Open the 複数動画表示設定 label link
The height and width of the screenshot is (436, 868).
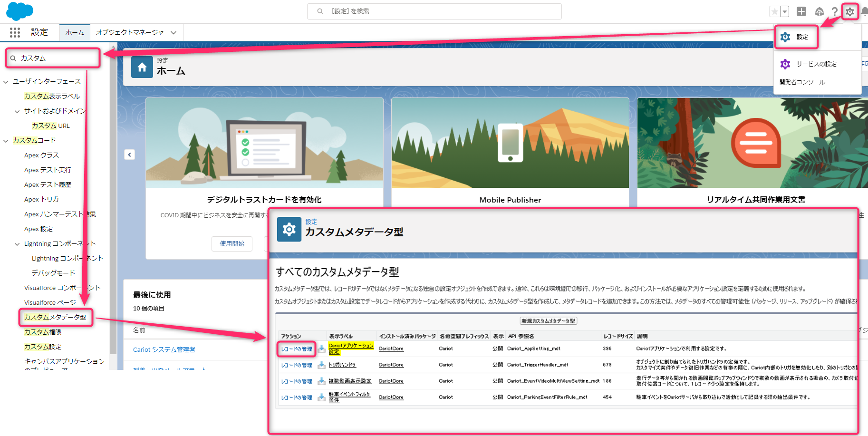(350, 381)
